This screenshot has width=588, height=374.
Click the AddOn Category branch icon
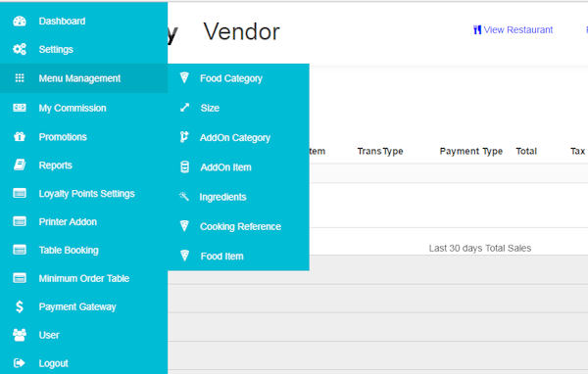[x=184, y=137]
